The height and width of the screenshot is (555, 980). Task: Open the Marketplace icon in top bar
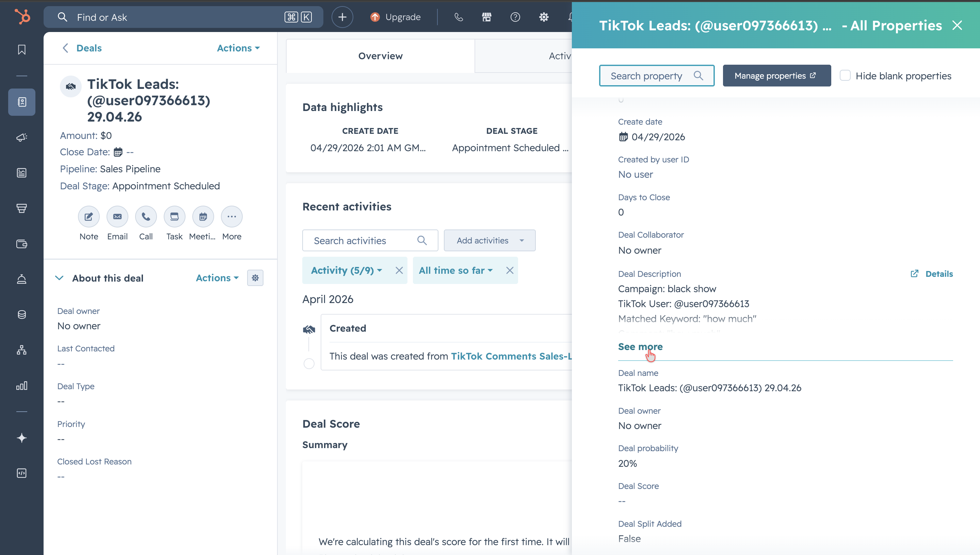(486, 17)
